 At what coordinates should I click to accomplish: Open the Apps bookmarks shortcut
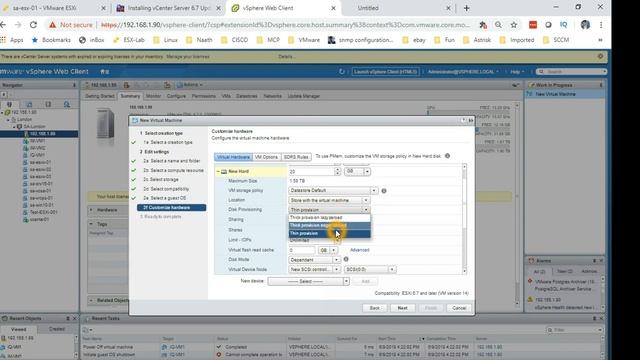click(12, 40)
